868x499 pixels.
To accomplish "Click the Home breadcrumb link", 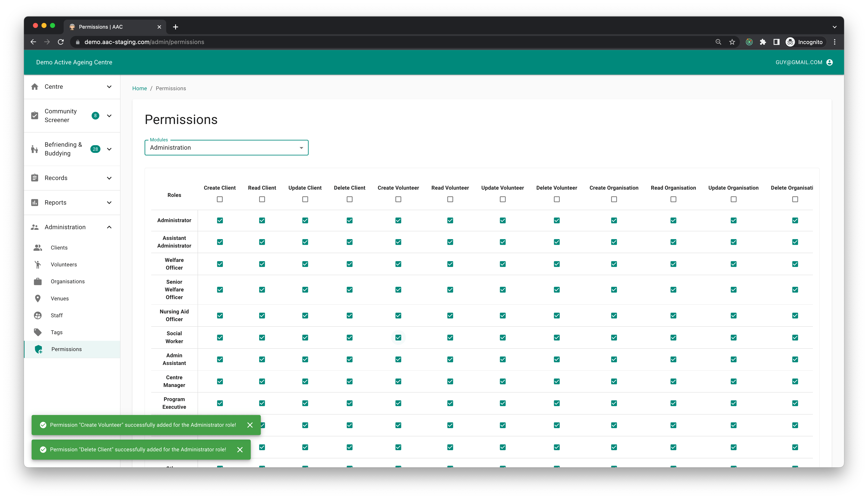I will (140, 89).
